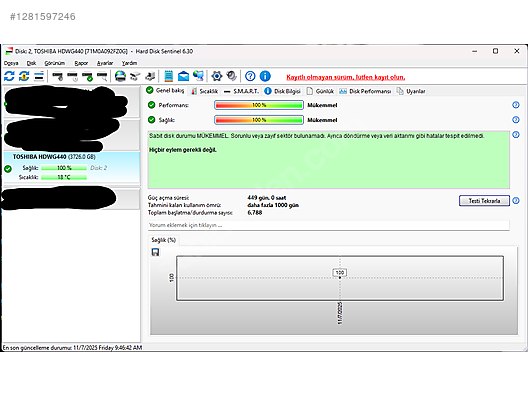Screen dimensions: 528x396
Task: Click the networked computers globe icon
Action: click(x=198, y=76)
